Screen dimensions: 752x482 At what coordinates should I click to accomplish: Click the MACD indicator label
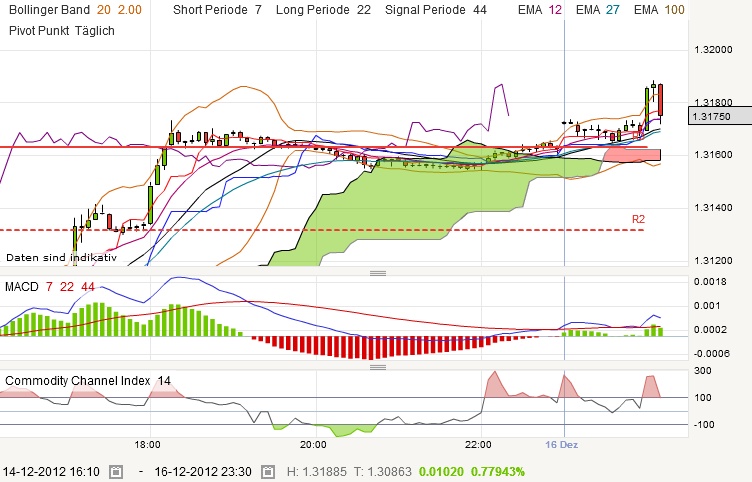(x=22, y=287)
